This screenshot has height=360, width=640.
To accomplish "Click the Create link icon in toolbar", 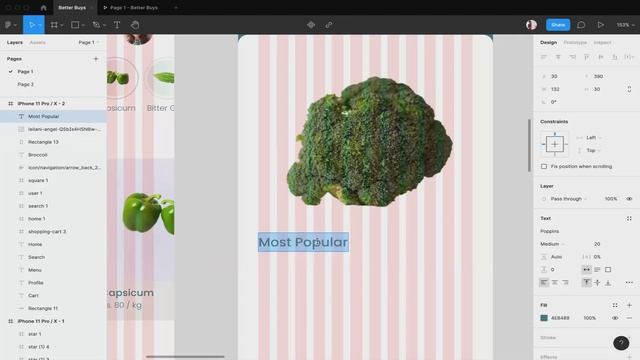I will pos(329,25).
